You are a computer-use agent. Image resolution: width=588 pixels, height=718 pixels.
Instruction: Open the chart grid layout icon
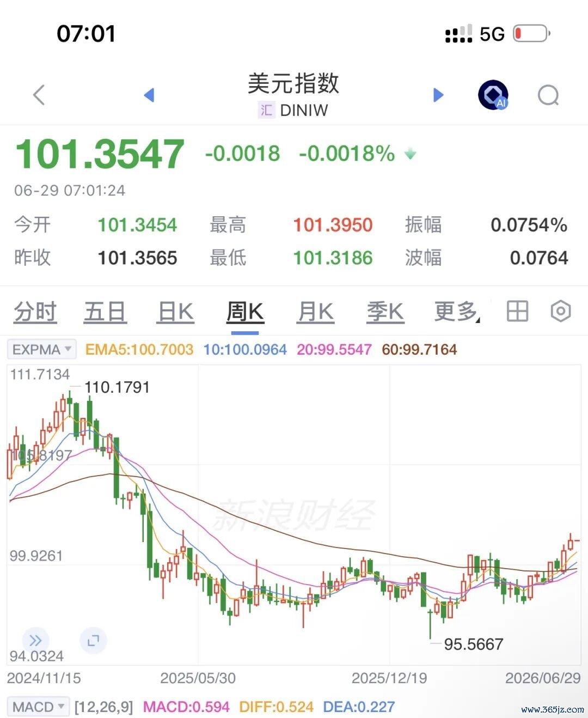517,312
